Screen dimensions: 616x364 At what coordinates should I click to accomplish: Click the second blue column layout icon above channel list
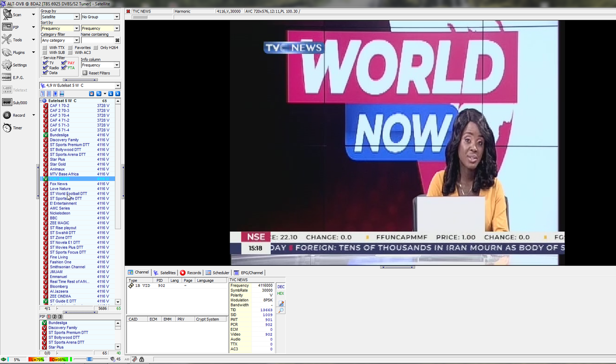pyautogui.click(x=49, y=94)
